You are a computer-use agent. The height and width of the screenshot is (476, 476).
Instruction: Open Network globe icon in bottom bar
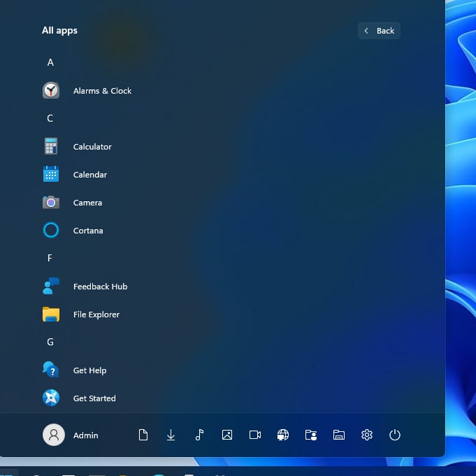283,435
